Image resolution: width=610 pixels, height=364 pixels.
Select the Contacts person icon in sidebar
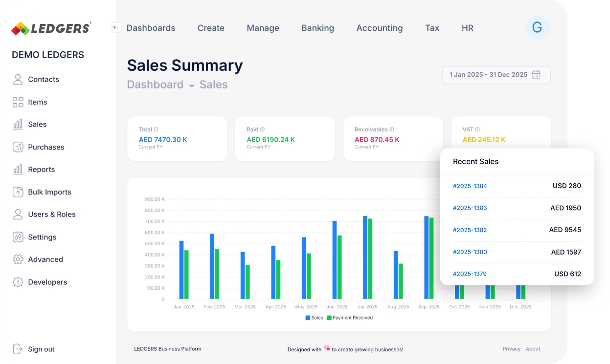pyautogui.click(x=19, y=79)
